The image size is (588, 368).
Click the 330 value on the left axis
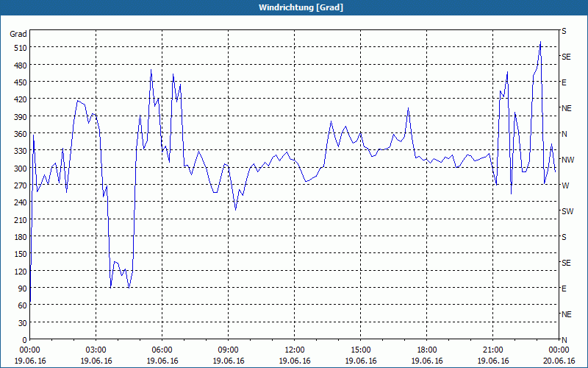tap(21, 151)
